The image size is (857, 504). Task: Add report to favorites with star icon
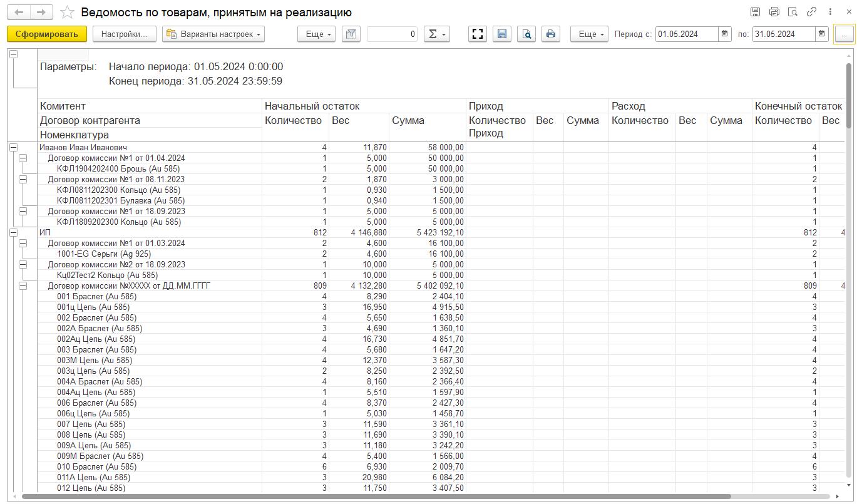(x=67, y=12)
